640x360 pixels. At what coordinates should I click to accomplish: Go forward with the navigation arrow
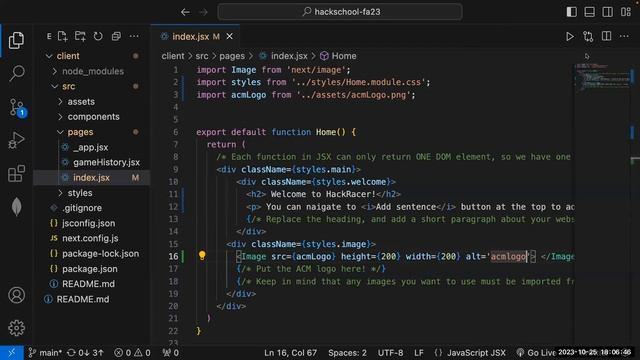(x=203, y=12)
